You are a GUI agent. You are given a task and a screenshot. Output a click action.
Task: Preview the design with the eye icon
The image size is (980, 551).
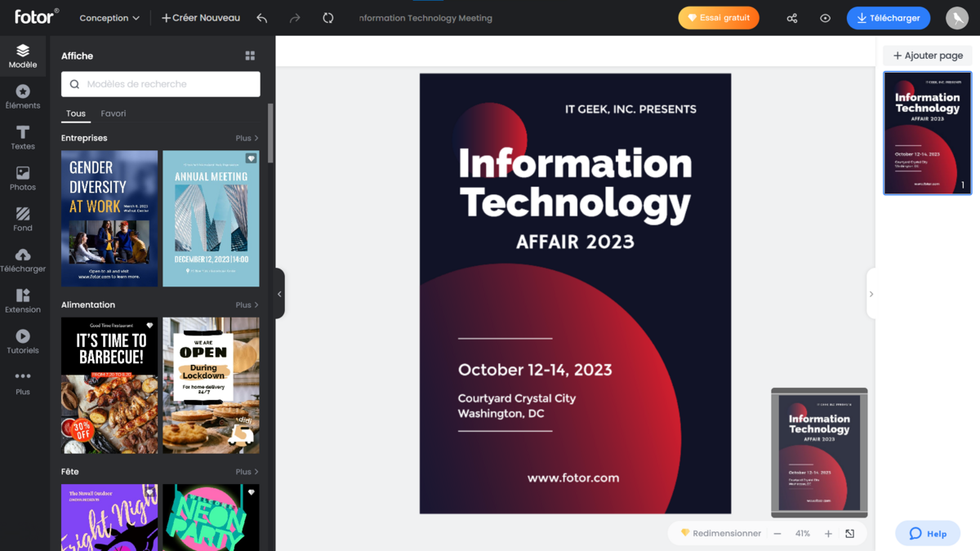click(x=826, y=18)
